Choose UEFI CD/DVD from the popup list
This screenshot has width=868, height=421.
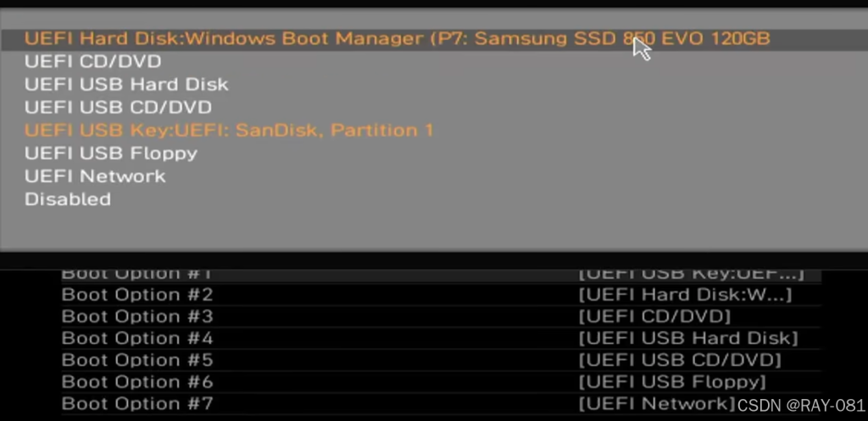[x=92, y=61]
